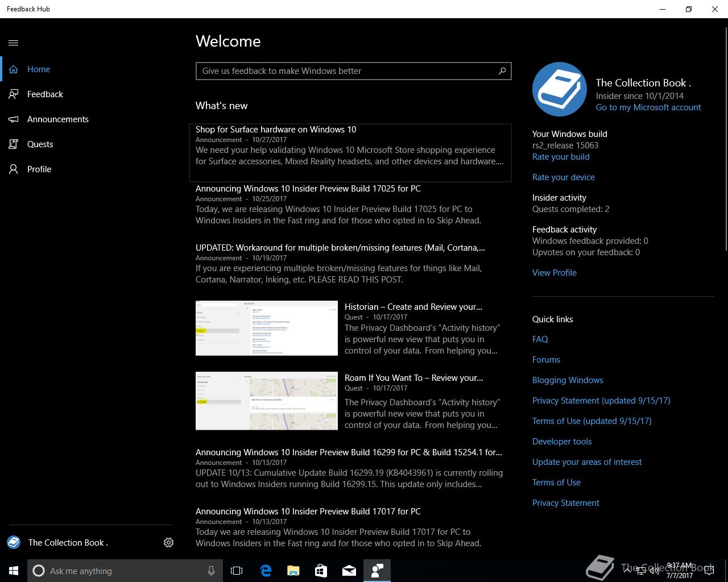Image resolution: width=728 pixels, height=582 pixels.
Task: Click Rate your device link
Action: click(564, 177)
